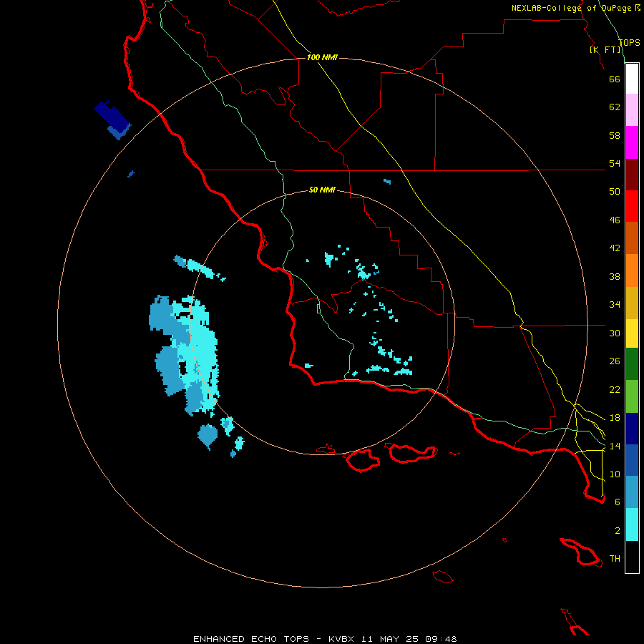Screen dimensions: 644x644
Task: Click the legend value 66
Action: (x=615, y=79)
